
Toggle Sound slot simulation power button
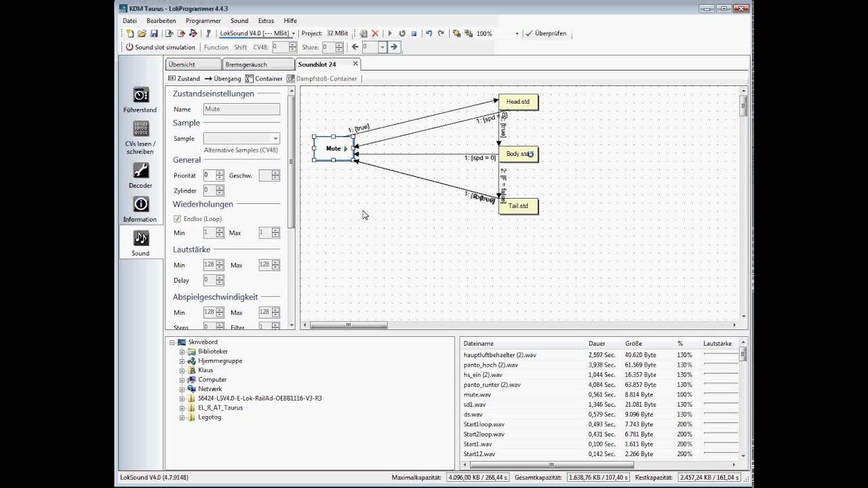(x=130, y=47)
